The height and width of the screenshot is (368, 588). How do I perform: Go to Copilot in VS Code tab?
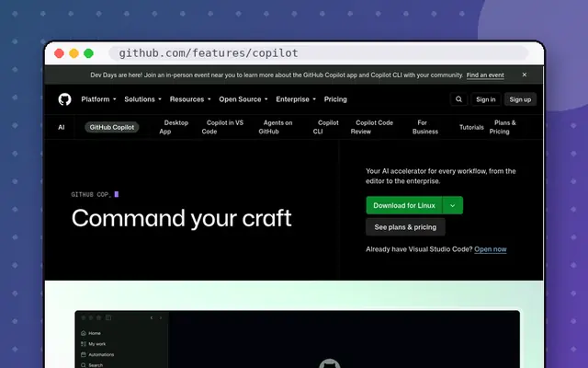tap(222, 127)
